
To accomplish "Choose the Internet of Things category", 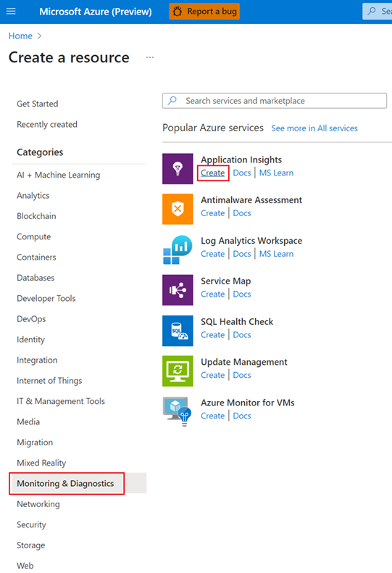I will pos(49,381).
